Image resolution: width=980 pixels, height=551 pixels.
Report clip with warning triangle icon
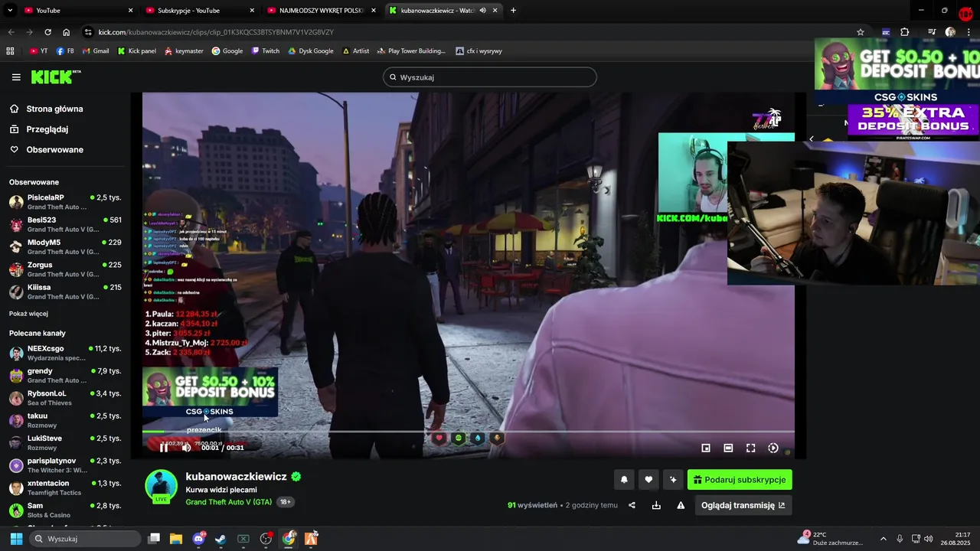click(681, 505)
